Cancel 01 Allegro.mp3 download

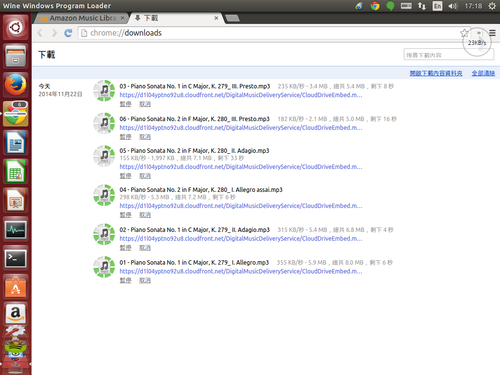point(145,280)
